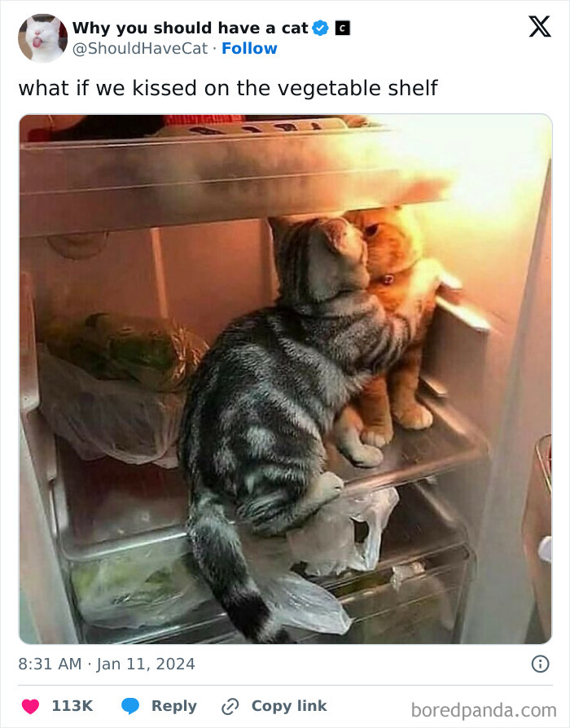Click the 113K likes count
The height and width of the screenshot is (728, 570).
click(x=72, y=706)
